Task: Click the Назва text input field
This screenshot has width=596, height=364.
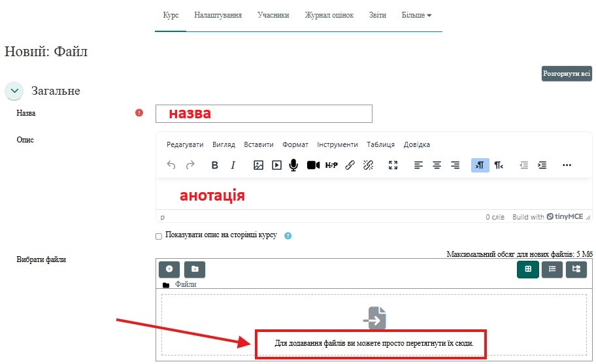Action: pos(263,114)
